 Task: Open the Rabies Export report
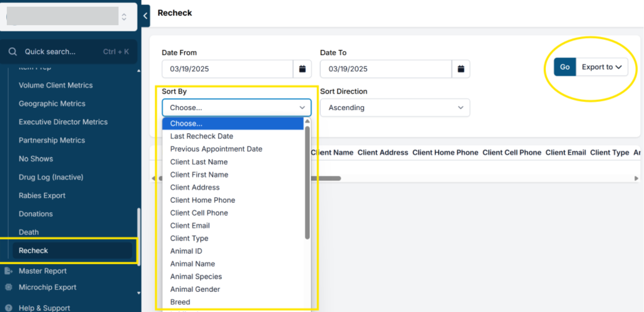[x=42, y=196]
